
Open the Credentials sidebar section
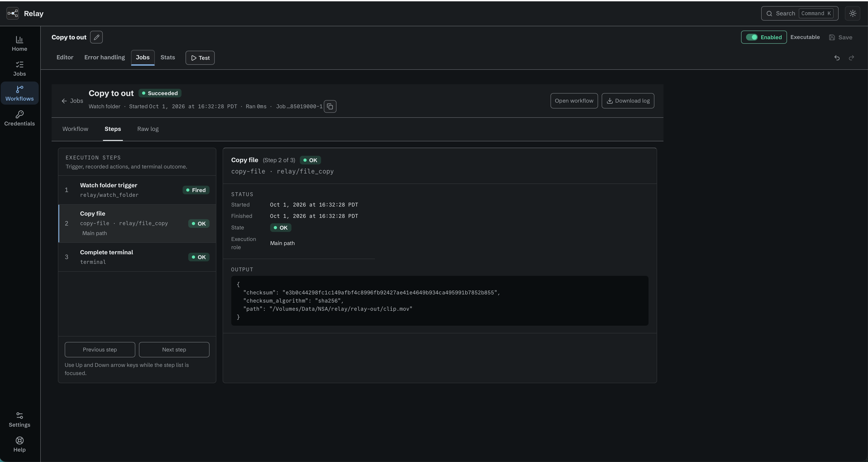19,118
